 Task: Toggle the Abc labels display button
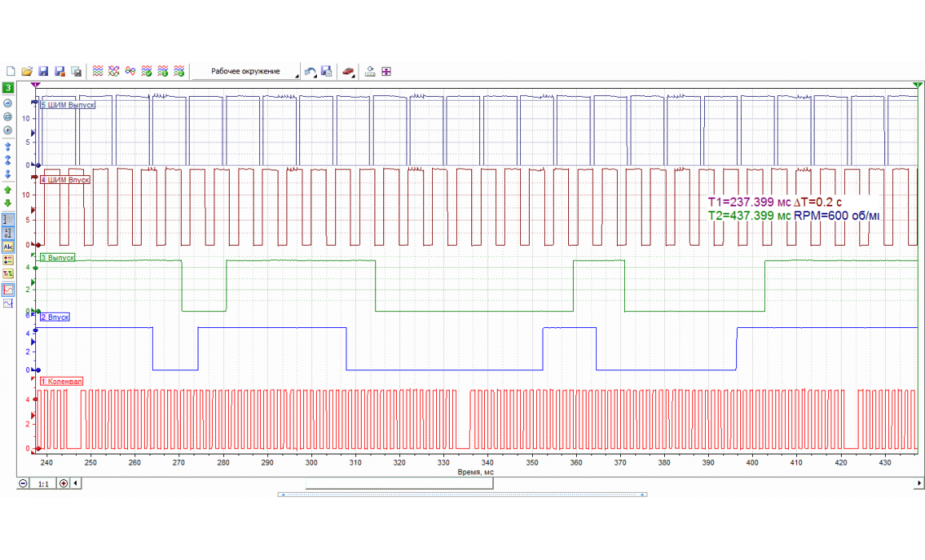[x=8, y=246]
